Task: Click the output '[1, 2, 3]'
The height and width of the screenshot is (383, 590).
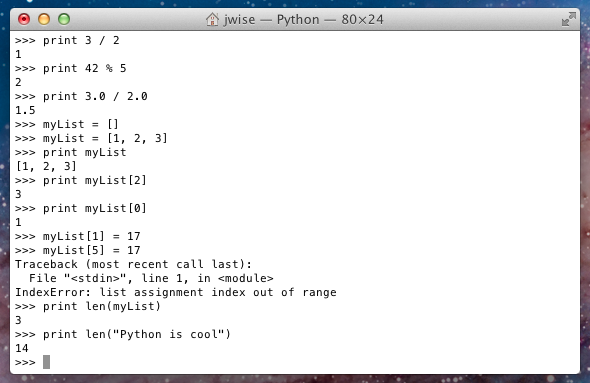Action: tap(46, 166)
